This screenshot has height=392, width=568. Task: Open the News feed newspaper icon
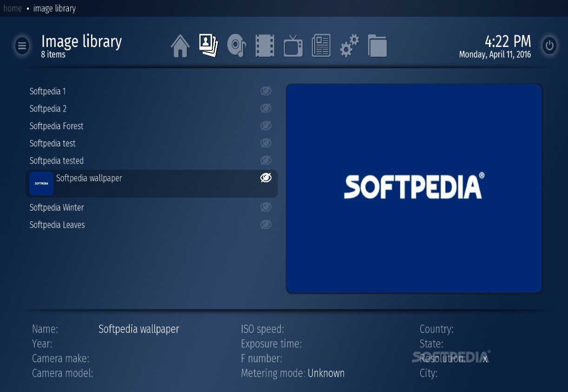coord(321,46)
